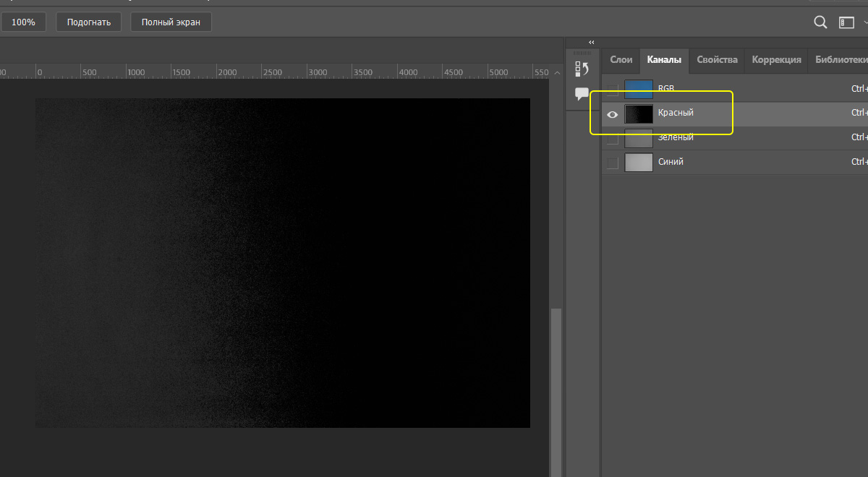Image resolution: width=868 pixels, height=477 pixels.
Task: Open the Библиотеки tab
Action: [x=840, y=60]
